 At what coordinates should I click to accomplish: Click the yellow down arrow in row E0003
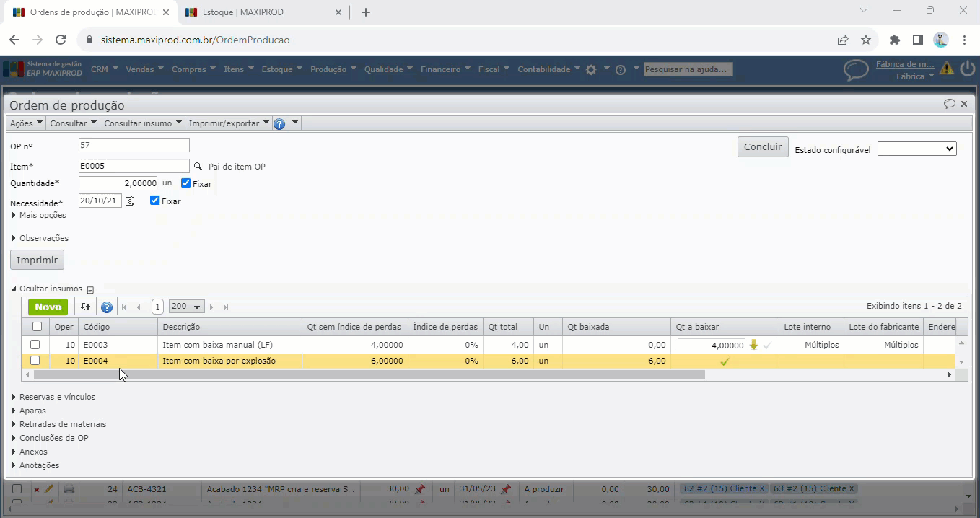753,345
